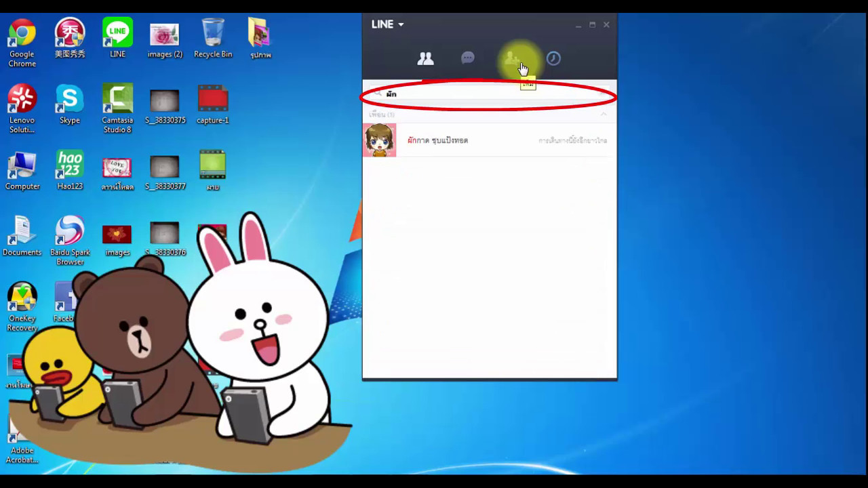Maximize the LINE window

pyautogui.click(x=592, y=24)
